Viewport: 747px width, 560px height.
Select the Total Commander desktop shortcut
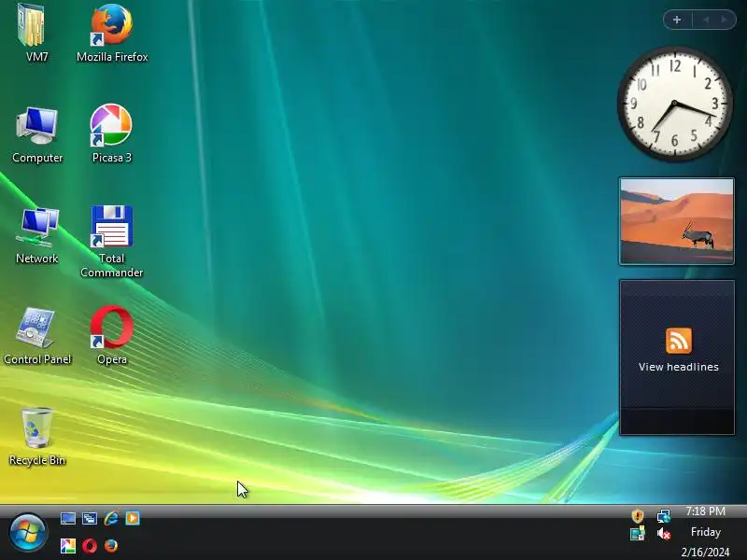click(x=111, y=242)
